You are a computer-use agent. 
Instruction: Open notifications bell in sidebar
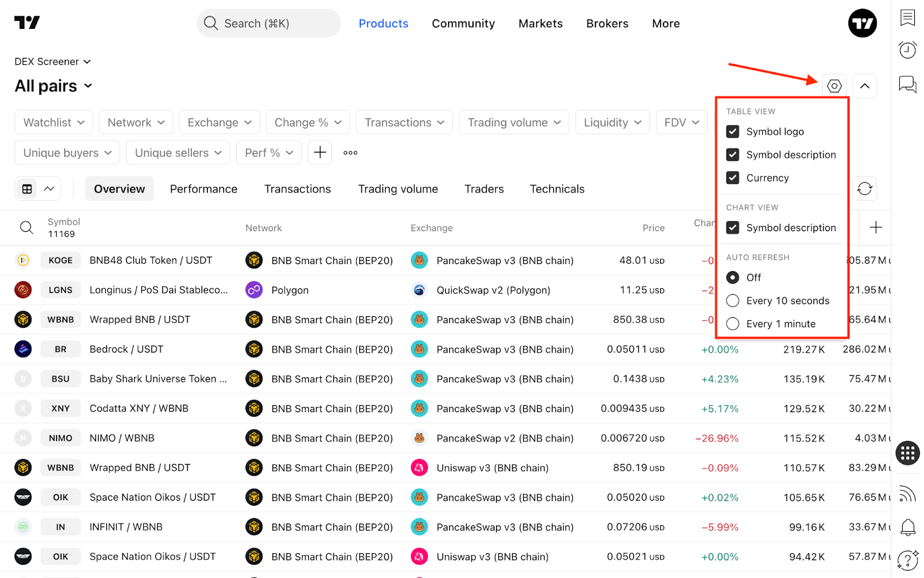(908, 527)
